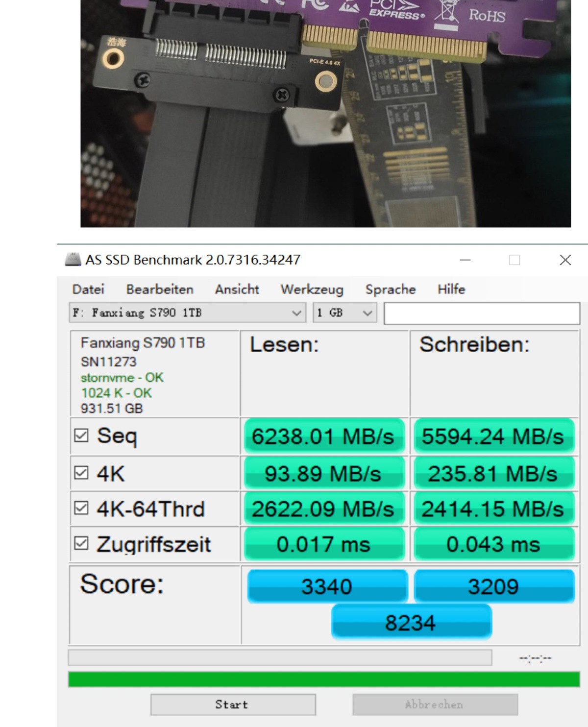
Task: Open the Sprache menu
Action: (391, 290)
